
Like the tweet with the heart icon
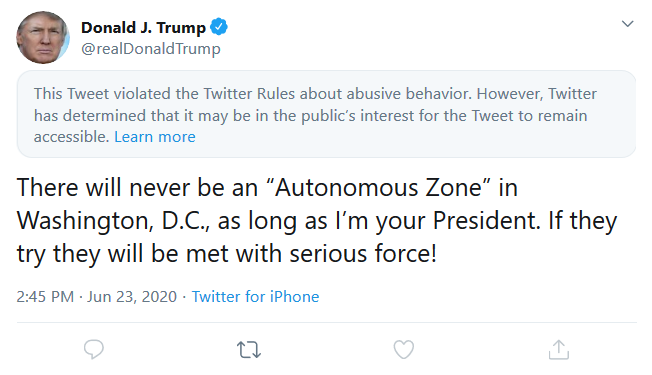pyautogui.click(x=404, y=349)
